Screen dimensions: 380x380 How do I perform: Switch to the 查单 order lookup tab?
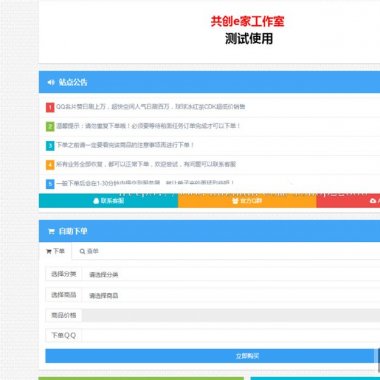89,251
